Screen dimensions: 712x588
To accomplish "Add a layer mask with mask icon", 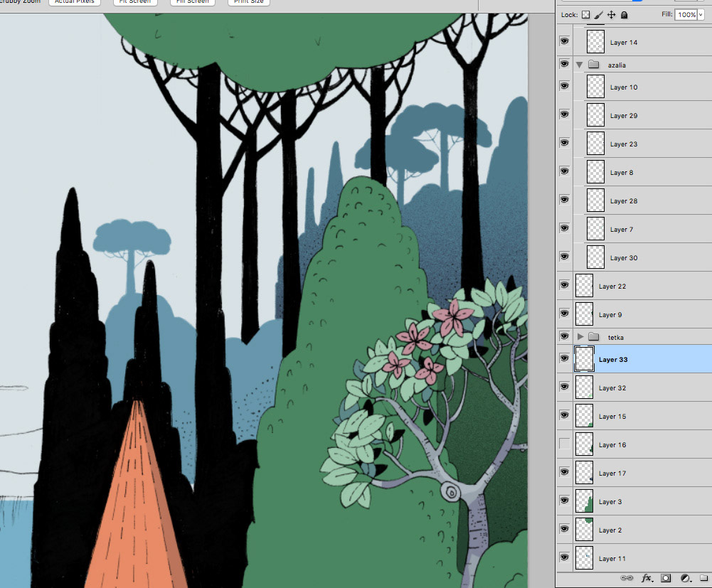I will (x=666, y=577).
